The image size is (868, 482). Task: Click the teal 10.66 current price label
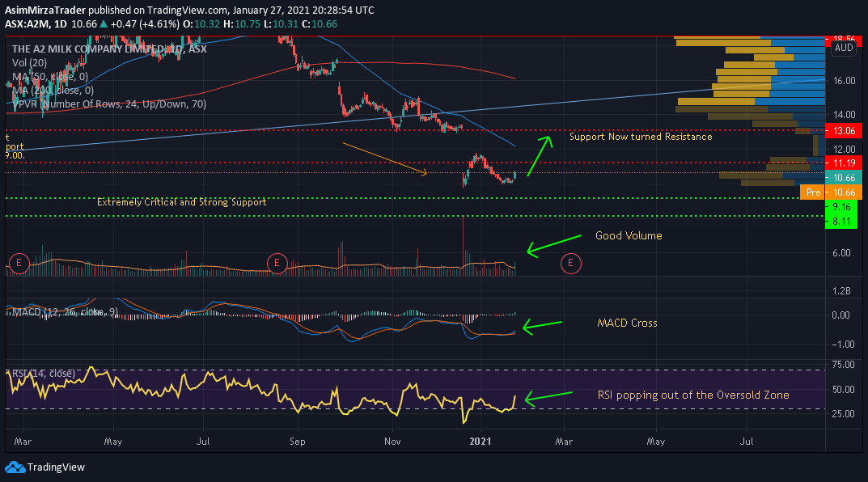pos(844,178)
